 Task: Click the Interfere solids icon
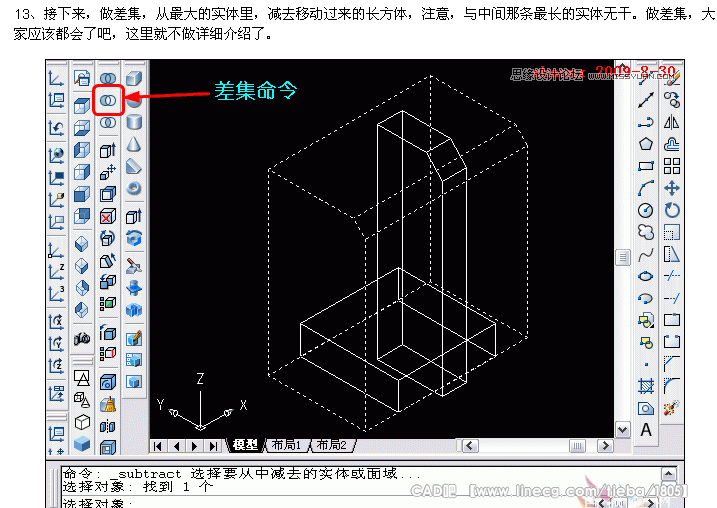click(134, 310)
